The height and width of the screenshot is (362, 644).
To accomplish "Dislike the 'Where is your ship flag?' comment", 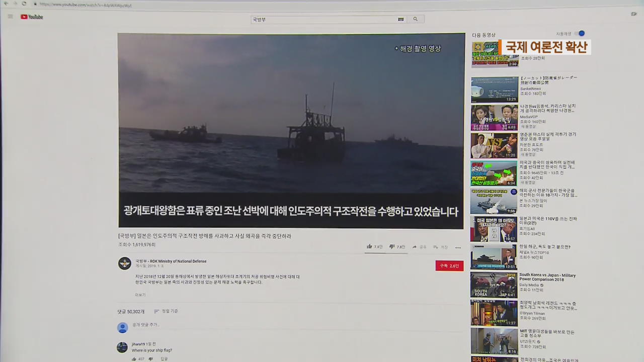I will (150, 359).
